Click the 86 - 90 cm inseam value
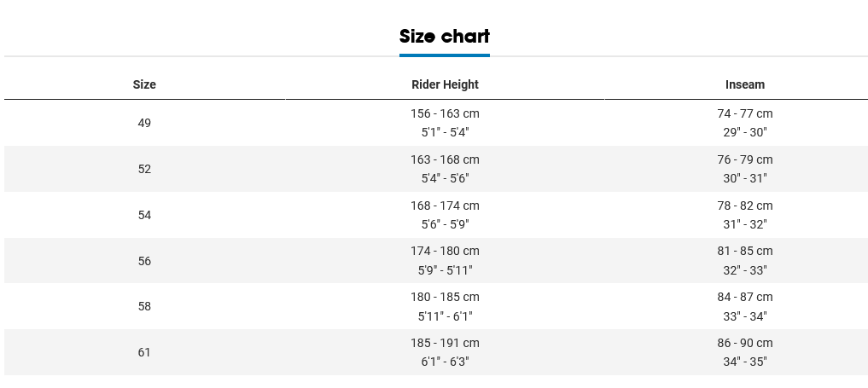Screen dimensions: 868x388 click(x=745, y=343)
